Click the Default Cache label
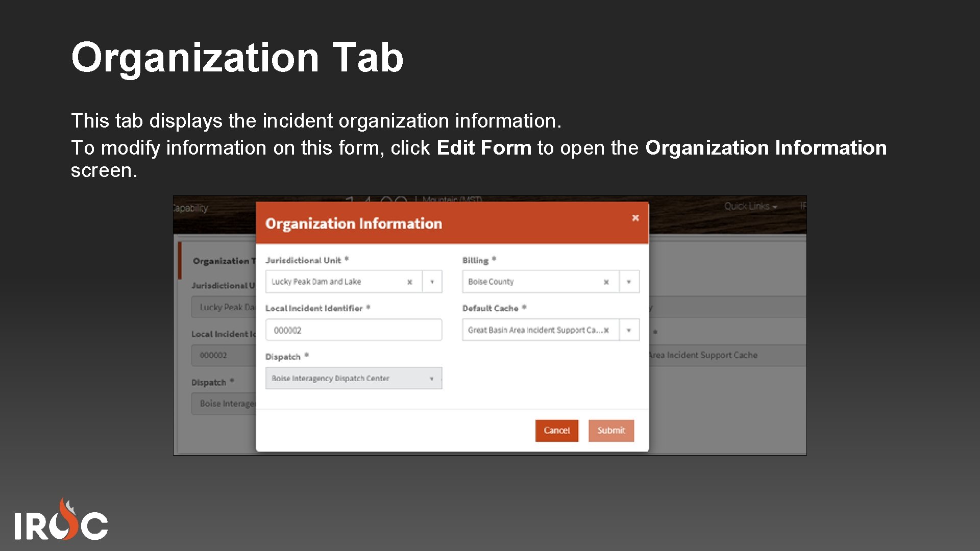 [491, 308]
